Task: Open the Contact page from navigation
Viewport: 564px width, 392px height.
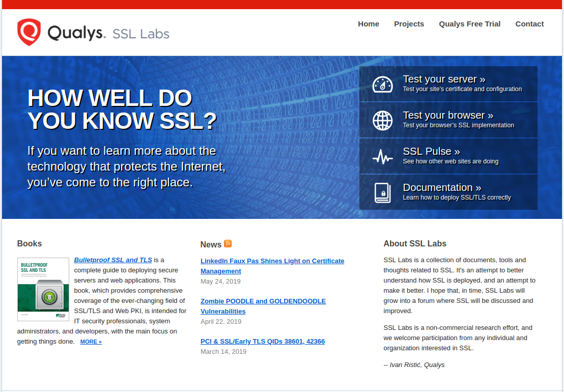Action: coord(529,24)
